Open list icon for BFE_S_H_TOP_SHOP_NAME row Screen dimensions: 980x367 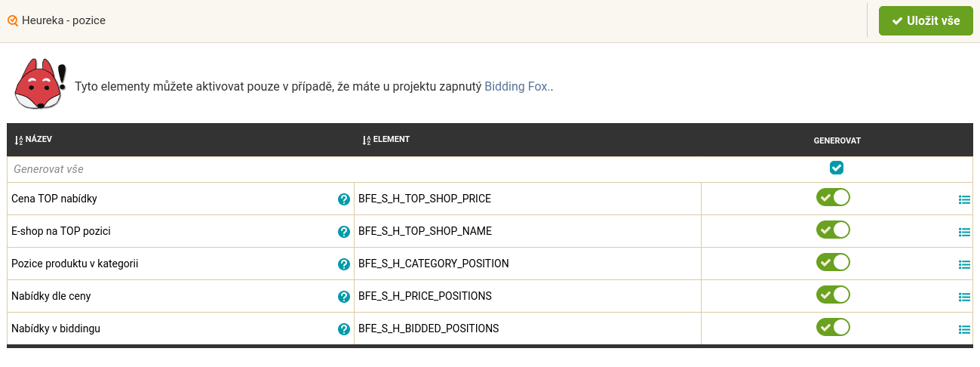(x=964, y=233)
